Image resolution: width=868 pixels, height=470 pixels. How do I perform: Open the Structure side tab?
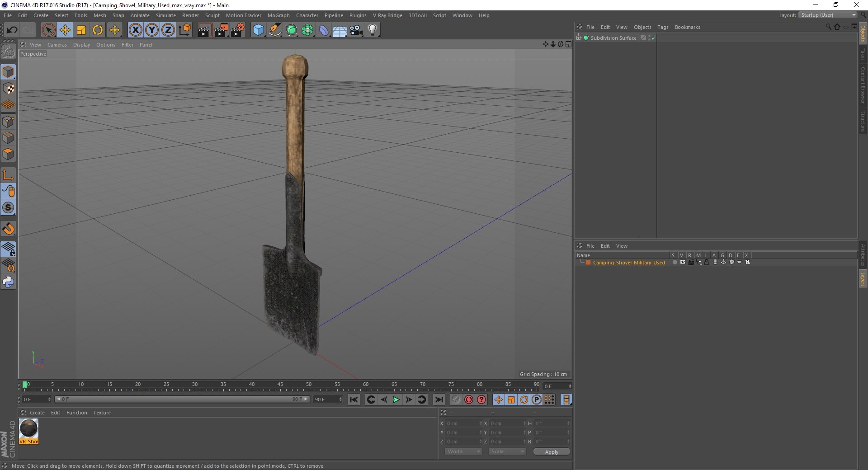[x=863, y=121]
